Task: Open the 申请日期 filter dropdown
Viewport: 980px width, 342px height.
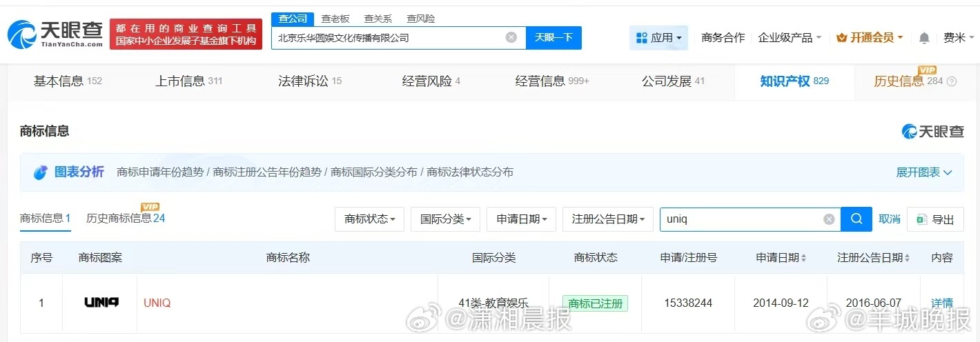Action: coord(521,219)
